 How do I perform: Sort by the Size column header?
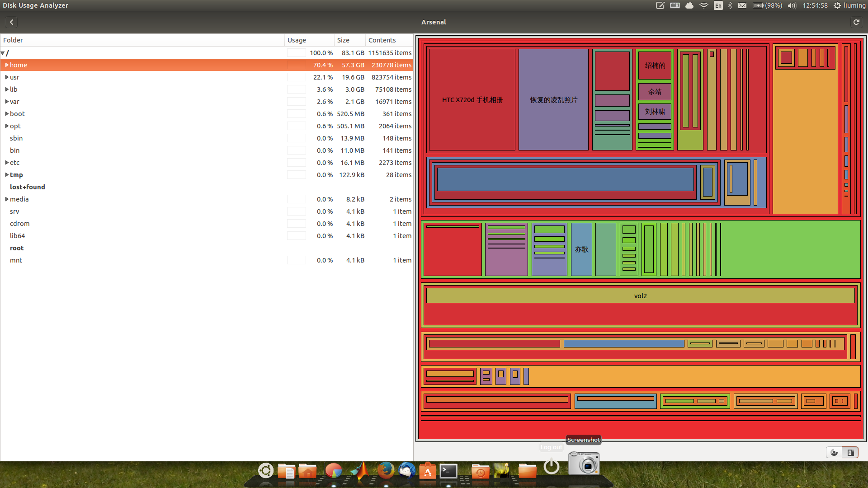(x=350, y=40)
